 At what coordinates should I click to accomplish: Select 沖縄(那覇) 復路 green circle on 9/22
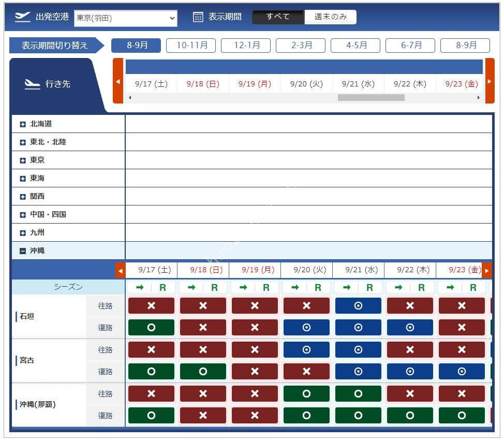click(x=410, y=415)
